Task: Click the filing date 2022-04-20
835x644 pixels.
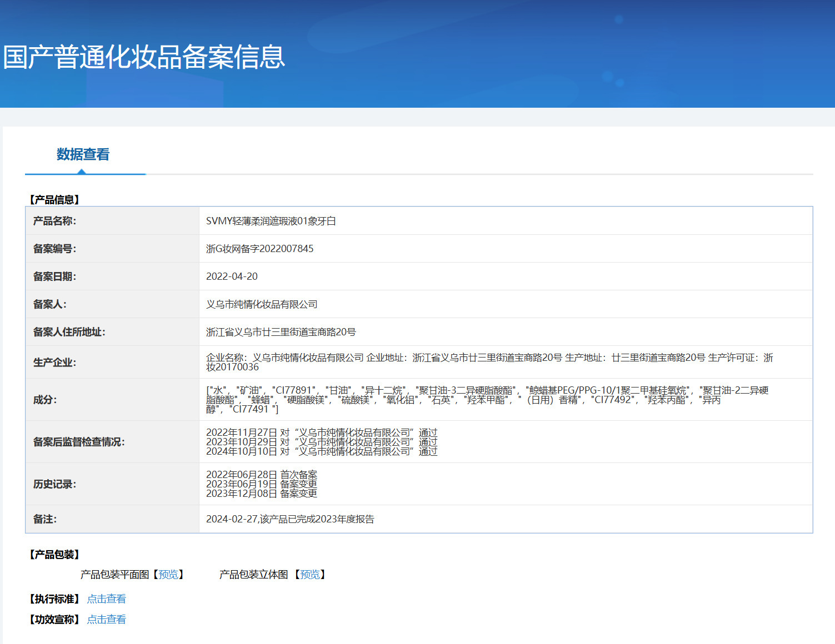Action: click(232, 276)
